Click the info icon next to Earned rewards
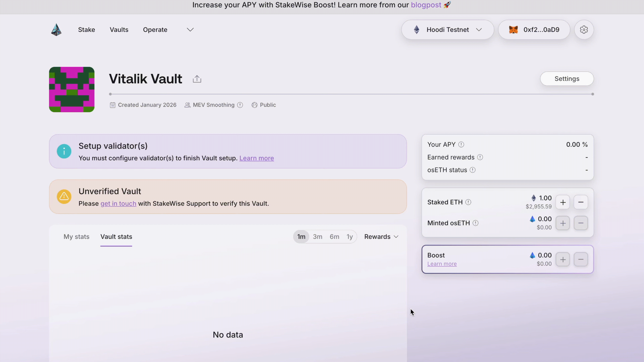This screenshot has height=362, width=644. 480,157
